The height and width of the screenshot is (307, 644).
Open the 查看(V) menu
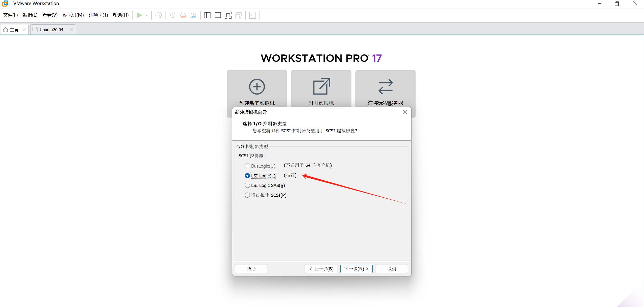click(x=50, y=15)
